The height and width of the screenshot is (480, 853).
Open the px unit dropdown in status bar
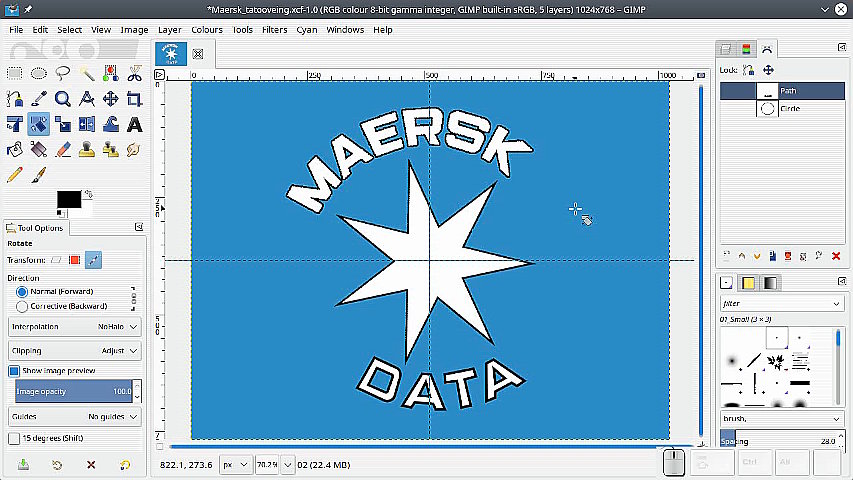click(x=236, y=465)
